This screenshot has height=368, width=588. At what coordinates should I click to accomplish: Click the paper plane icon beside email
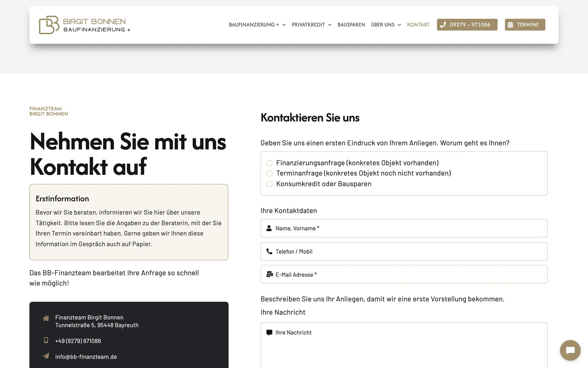pyautogui.click(x=46, y=356)
